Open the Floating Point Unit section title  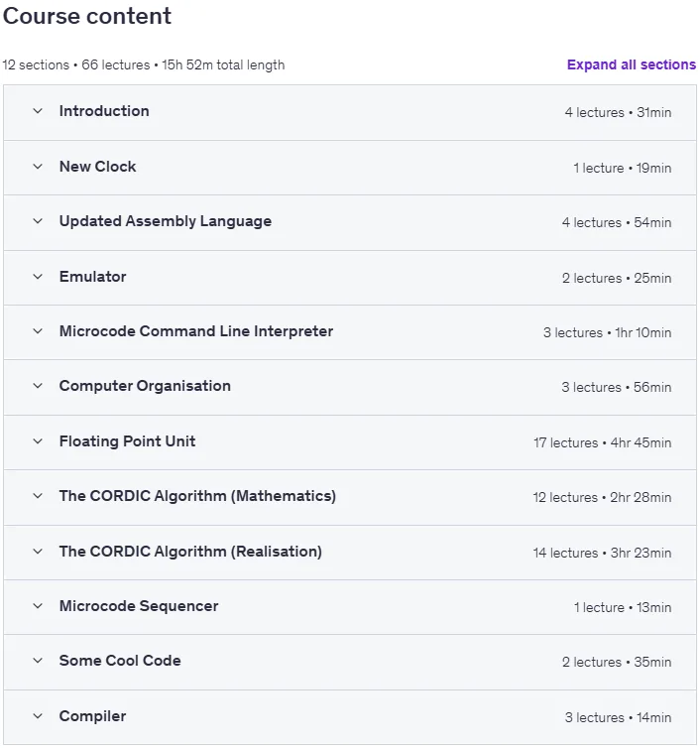click(x=127, y=441)
